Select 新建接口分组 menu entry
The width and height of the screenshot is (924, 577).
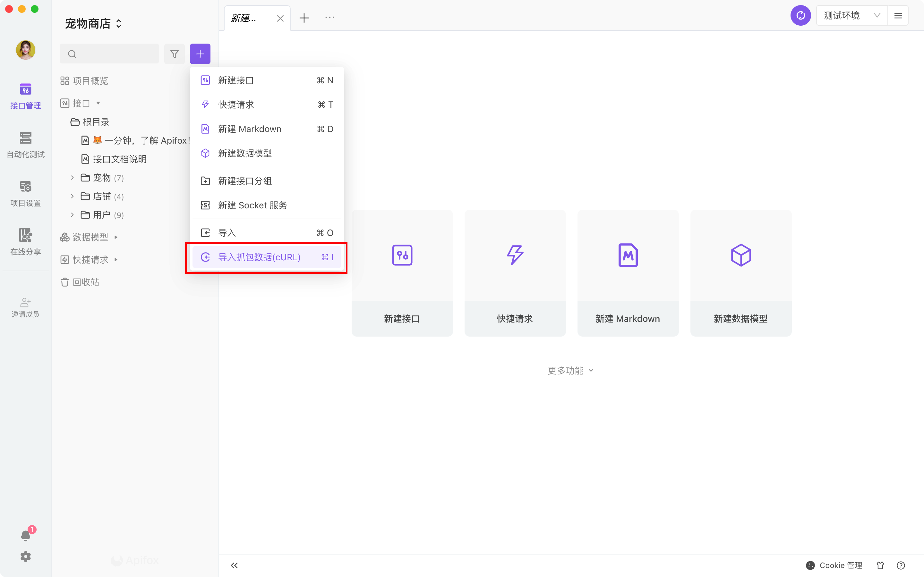click(x=244, y=181)
